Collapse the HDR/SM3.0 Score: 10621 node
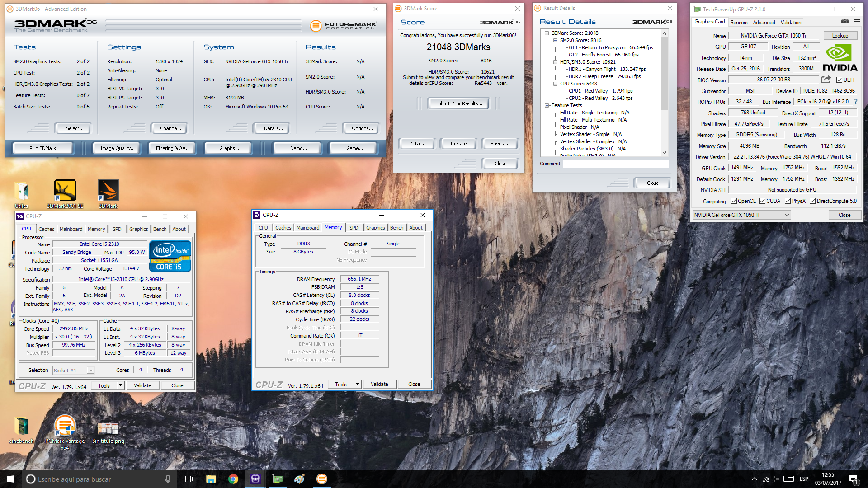The height and width of the screenshot is (488, 868). pos(556,62)
